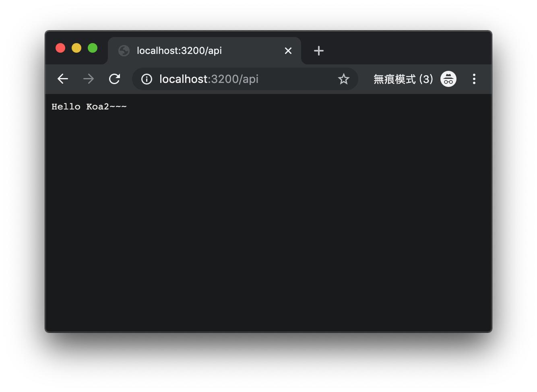Click the forward navigation arrow
The width and height of the screenshot is (537, 392).
pyautogui.click(x=89, y=79)
